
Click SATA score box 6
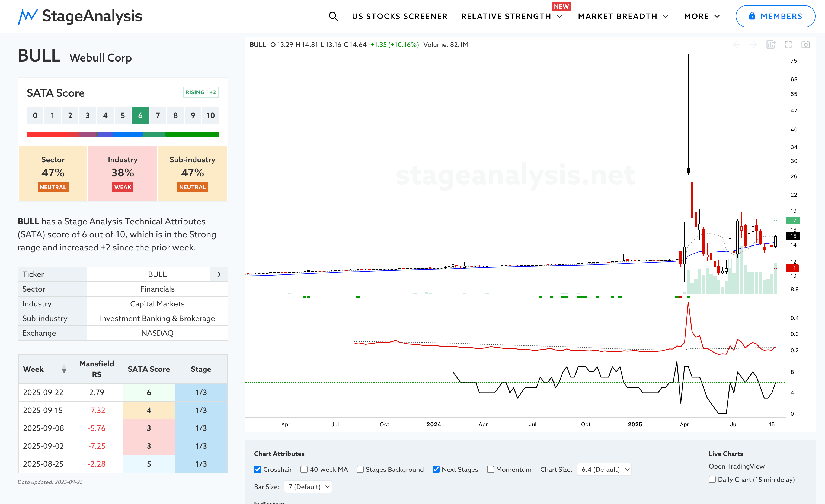pos(140,115)
